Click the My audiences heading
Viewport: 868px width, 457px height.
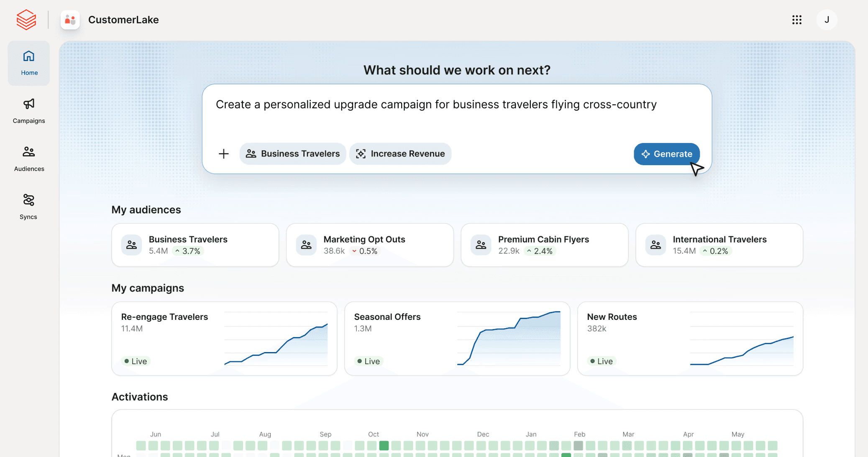tap(146, 209)
